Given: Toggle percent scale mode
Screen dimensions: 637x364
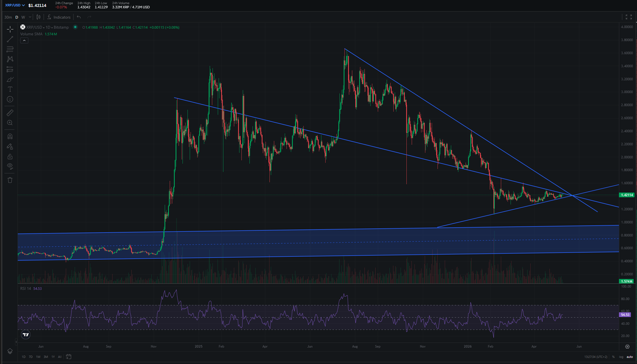Looking at the screenshot, I should (613, 357).
